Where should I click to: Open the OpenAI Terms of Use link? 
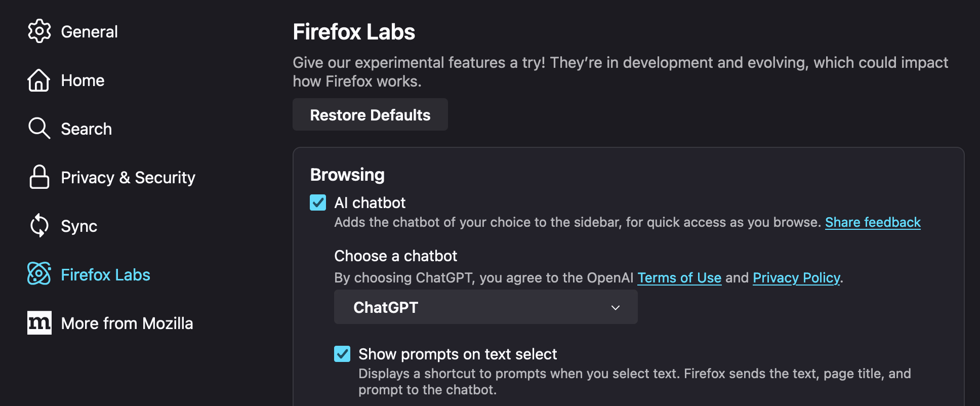coord(679,278)
